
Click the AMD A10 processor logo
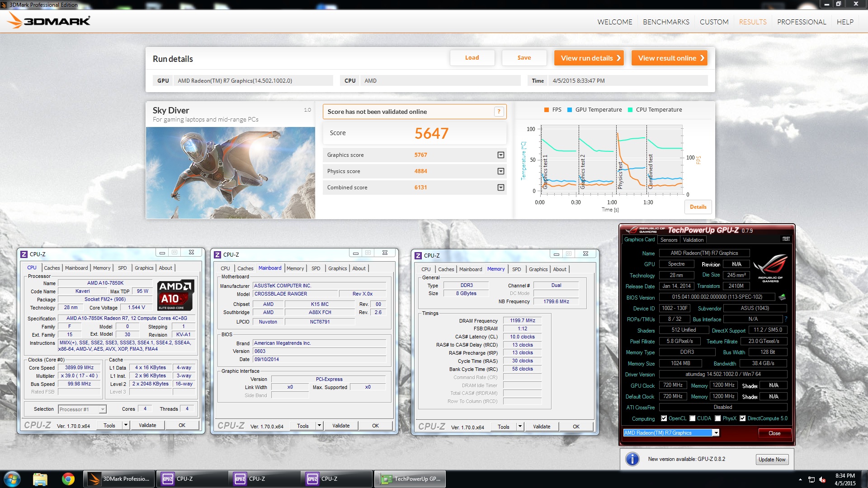point(176,295)
